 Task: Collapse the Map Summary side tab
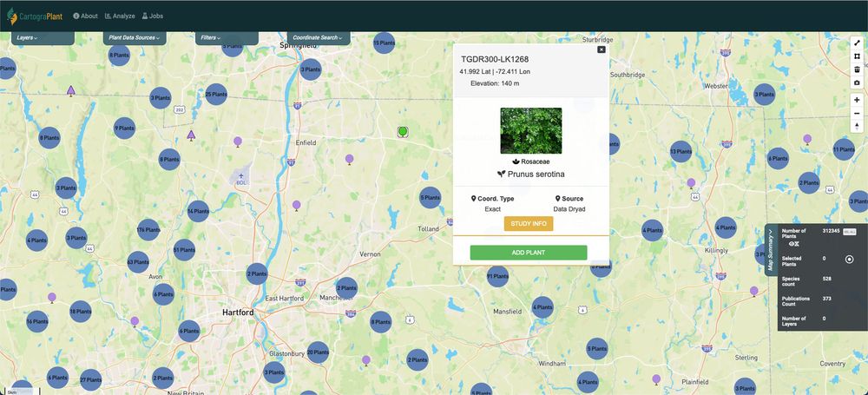tap(771, 249)
